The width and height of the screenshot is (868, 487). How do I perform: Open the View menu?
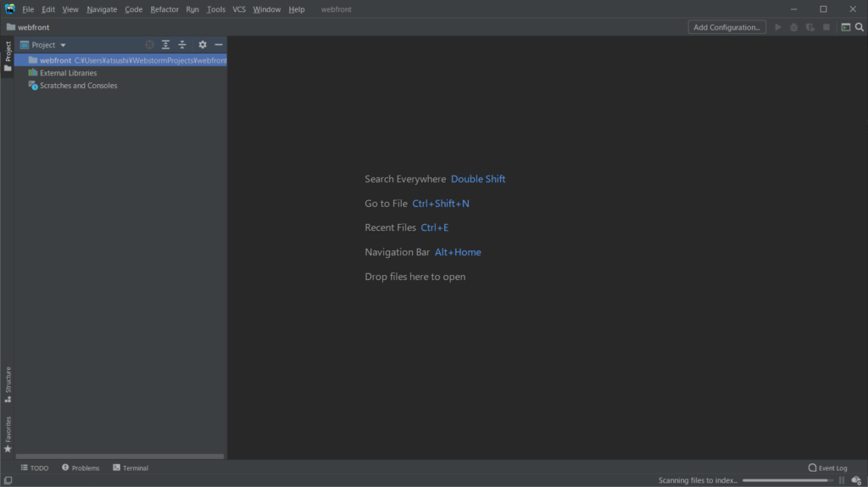[x=70, y=9]
